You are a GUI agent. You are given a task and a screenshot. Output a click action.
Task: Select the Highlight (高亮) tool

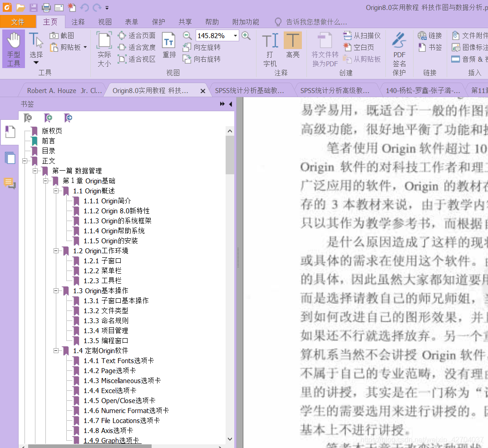(x=293, y=45)
